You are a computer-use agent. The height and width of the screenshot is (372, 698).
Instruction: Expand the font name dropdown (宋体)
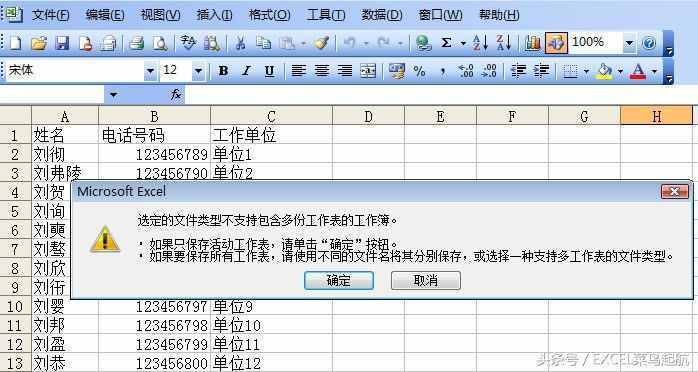tap(150, 71)
